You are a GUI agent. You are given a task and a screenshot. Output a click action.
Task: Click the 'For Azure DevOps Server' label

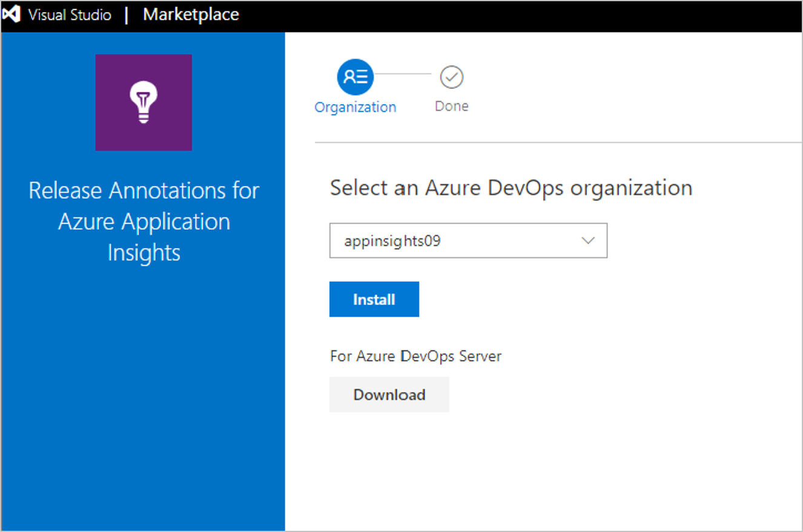[x=416, y=356]
